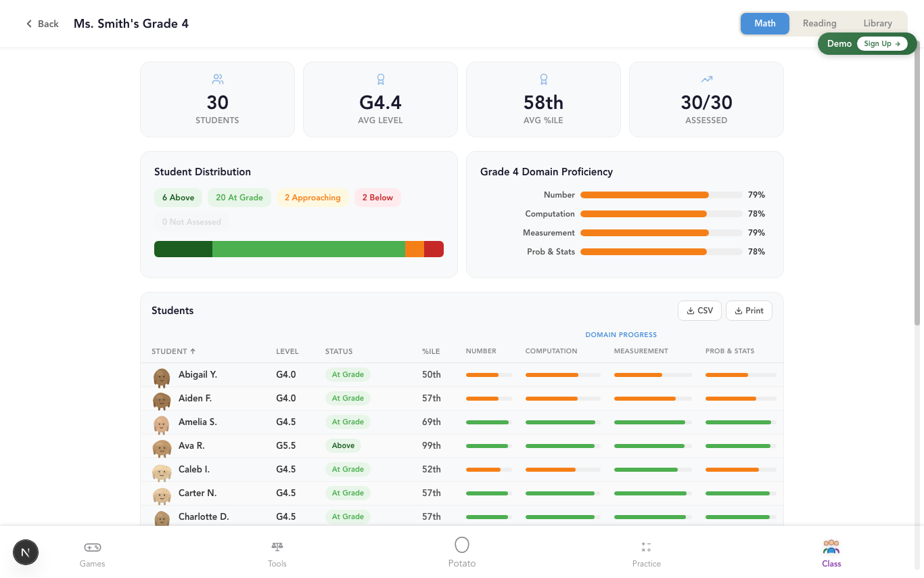The width and height of the screenshot is (924, 578).
Task: Click the students icon above the 30 count
Action: coord(217,79)
